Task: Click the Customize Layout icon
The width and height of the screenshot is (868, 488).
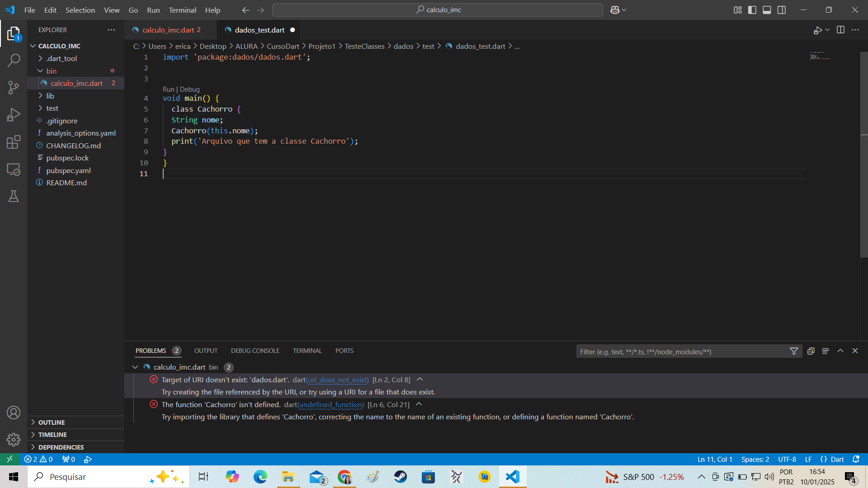Action: [738, 10]
